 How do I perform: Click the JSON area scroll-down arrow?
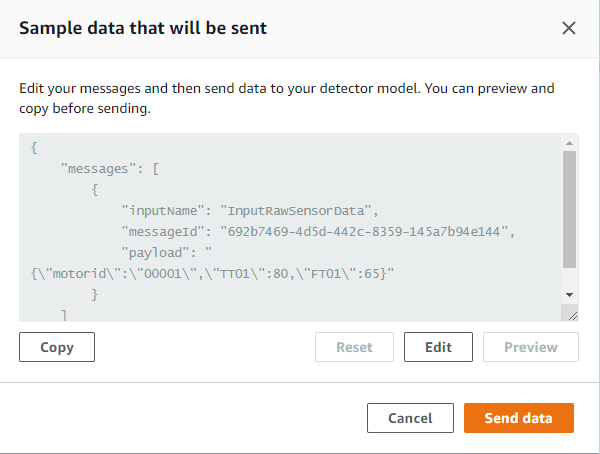(570, 295)
